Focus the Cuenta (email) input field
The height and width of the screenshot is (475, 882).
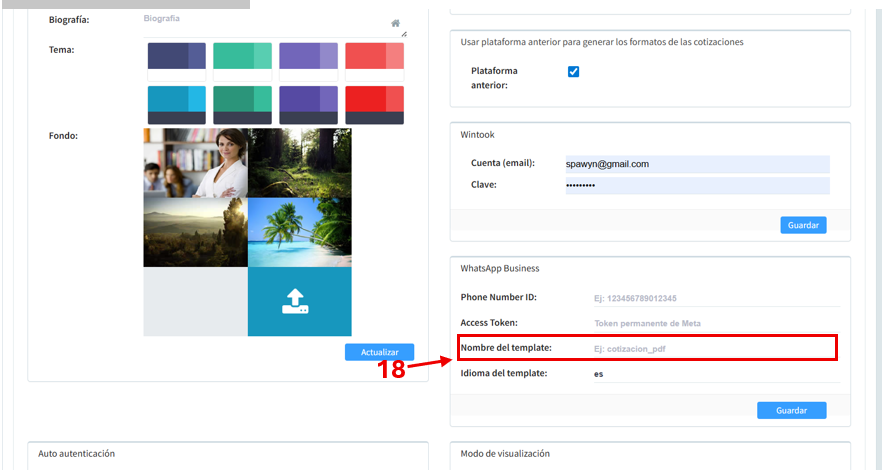point(697,164)
